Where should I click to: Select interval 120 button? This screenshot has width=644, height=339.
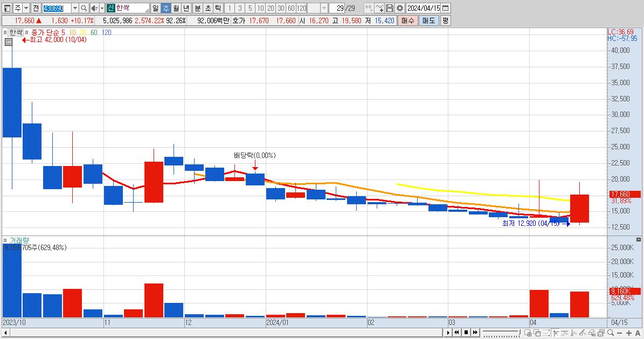pos(301,8)
